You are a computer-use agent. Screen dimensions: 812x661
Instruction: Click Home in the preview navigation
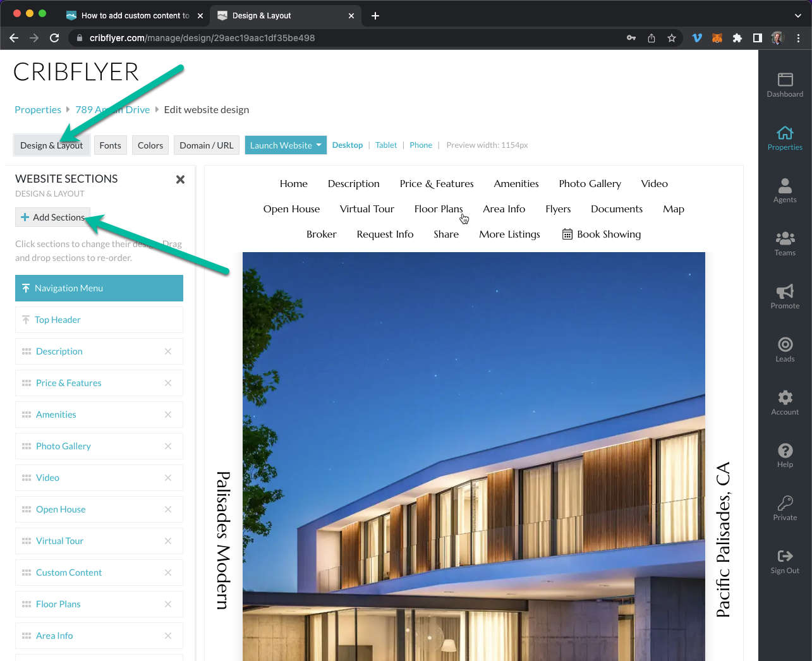click(x=294, y=184)
